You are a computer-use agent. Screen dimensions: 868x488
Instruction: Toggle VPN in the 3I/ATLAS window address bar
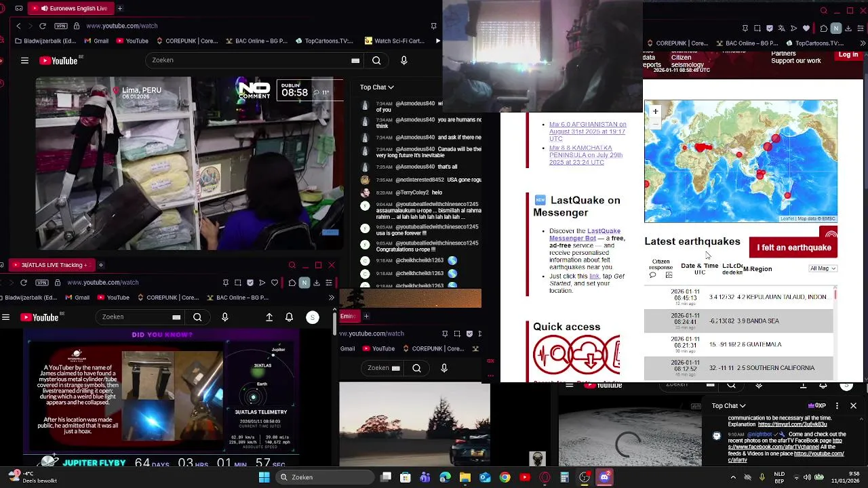click(43, 282)
